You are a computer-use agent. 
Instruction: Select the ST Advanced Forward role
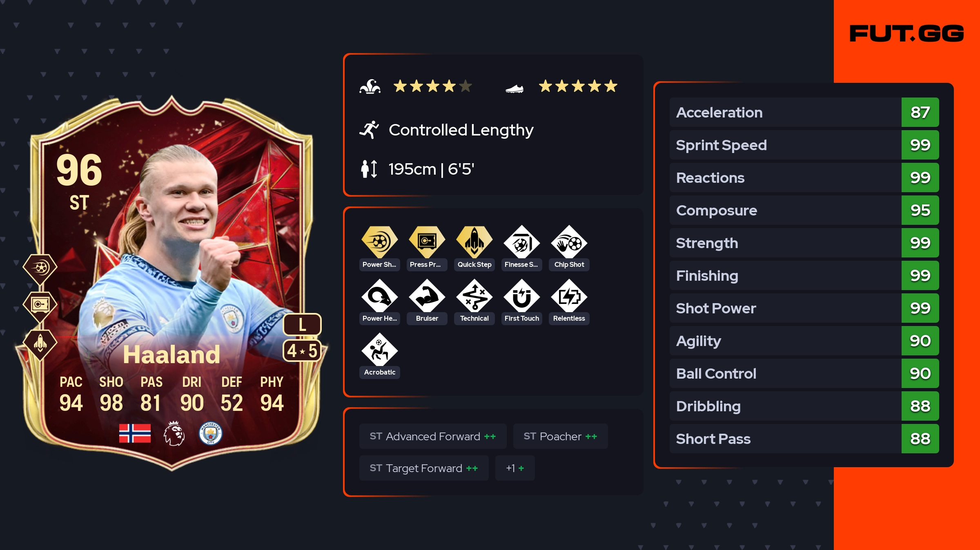click(433, 436)
